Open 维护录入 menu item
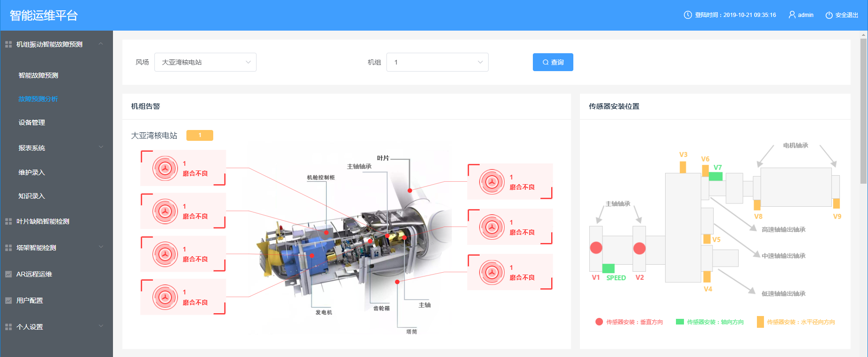The width and height of the screenshot is (868, 357). tap(32, 172)
